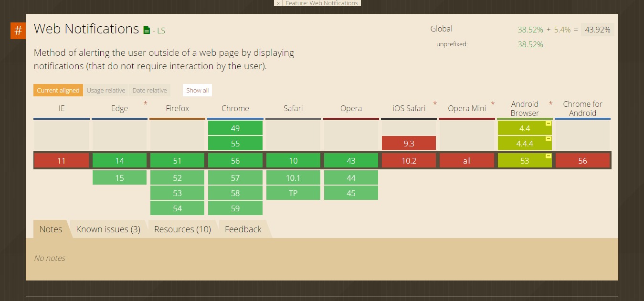Switch to Date relative view
644x301 pixels.
pyautogui.click(x=149, y=90)
